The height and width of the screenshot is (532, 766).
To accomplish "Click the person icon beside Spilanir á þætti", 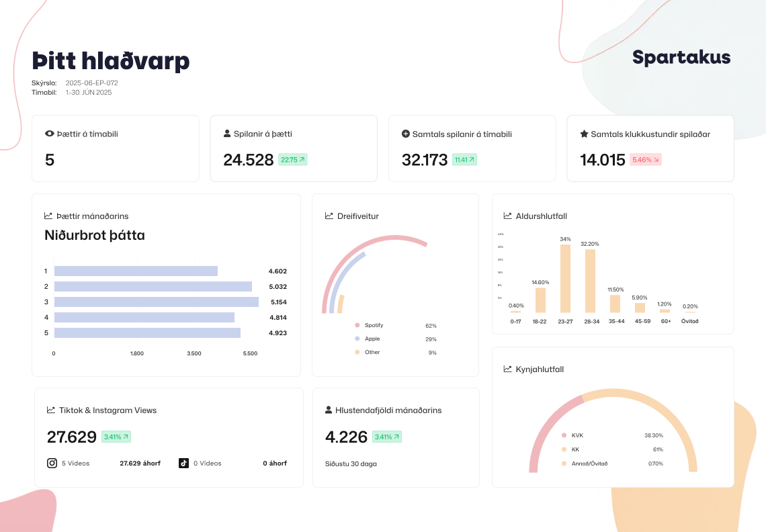I will click(x=227, y=134).
